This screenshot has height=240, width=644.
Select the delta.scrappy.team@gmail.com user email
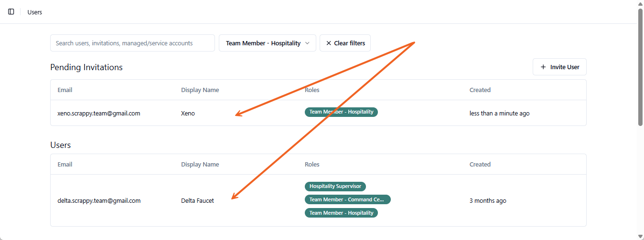click(99, 201)
